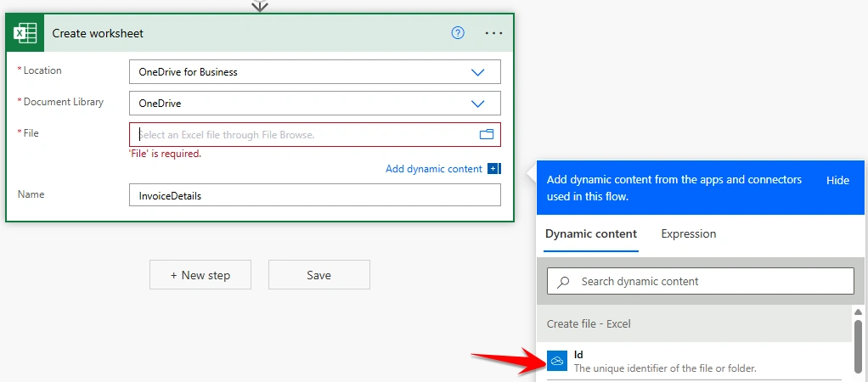Add a New step to the flow

(x=200, y=274)
